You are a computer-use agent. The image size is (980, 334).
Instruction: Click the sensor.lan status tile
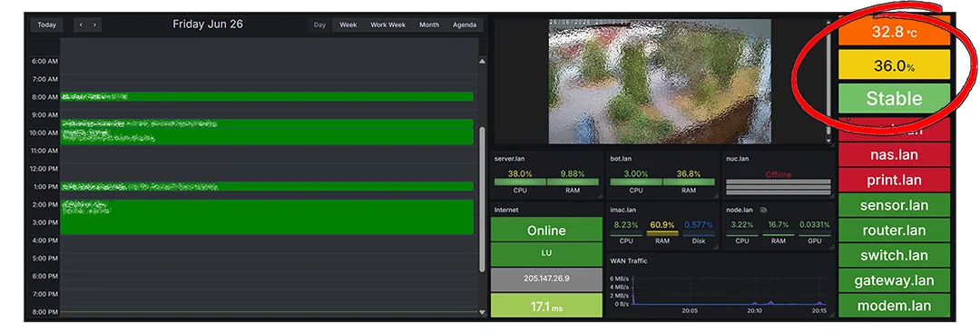894,205
